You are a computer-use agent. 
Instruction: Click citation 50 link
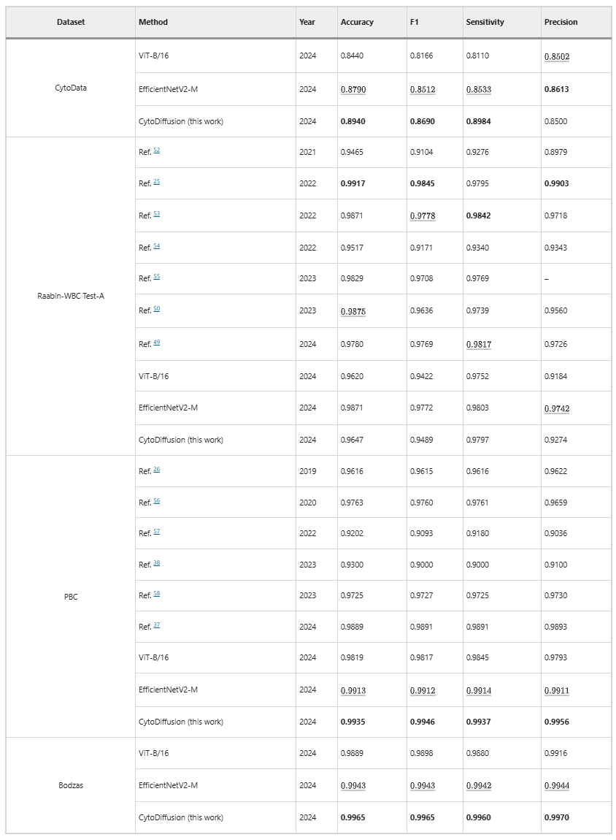click(156, 310)
